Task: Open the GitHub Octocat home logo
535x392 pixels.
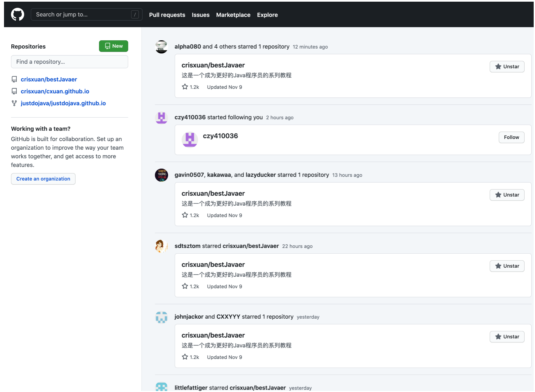Action: coord(18,15)
